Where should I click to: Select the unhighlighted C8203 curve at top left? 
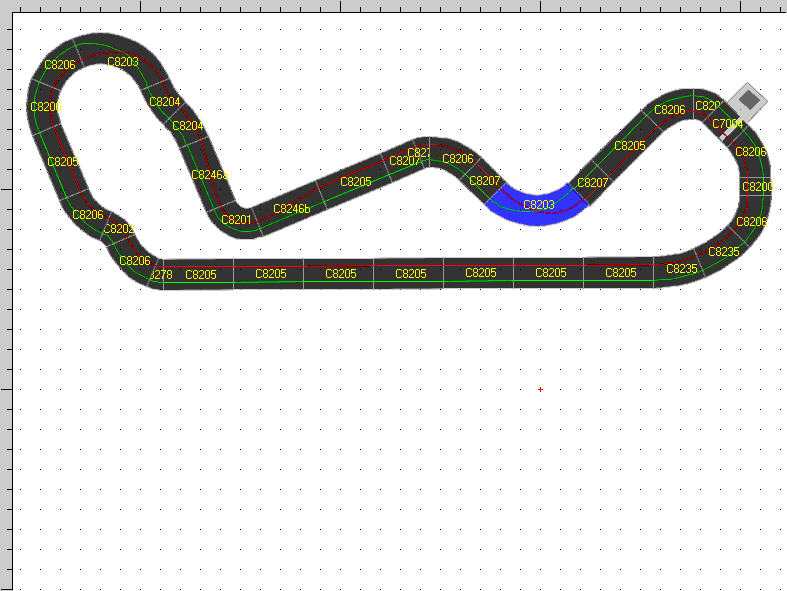[x=123, y=62]
